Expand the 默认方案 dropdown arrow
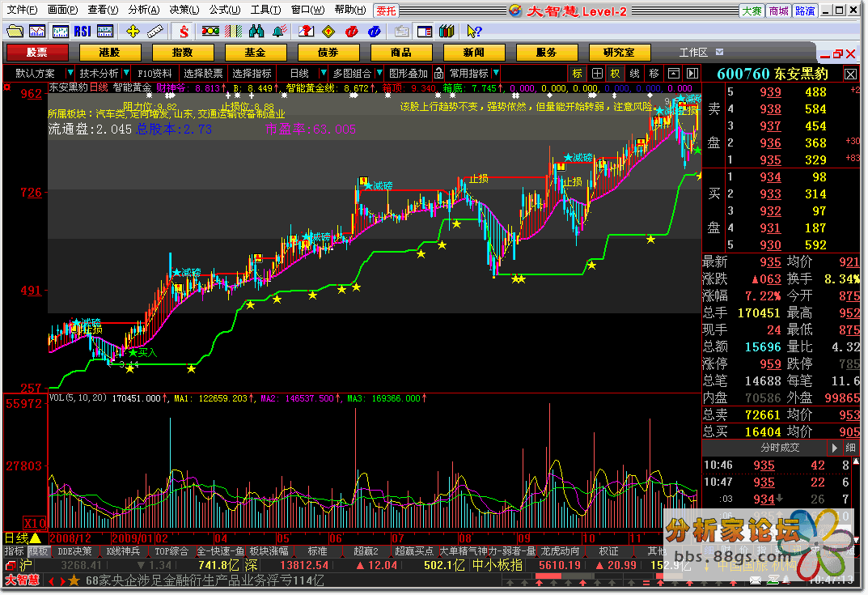Image resolution: width=868 pixels, height=595 pixels. (x=70, y=73)
